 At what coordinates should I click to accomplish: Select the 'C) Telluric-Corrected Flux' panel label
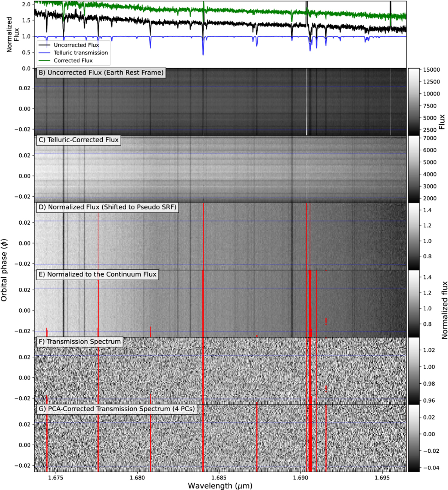pos(78,140)
